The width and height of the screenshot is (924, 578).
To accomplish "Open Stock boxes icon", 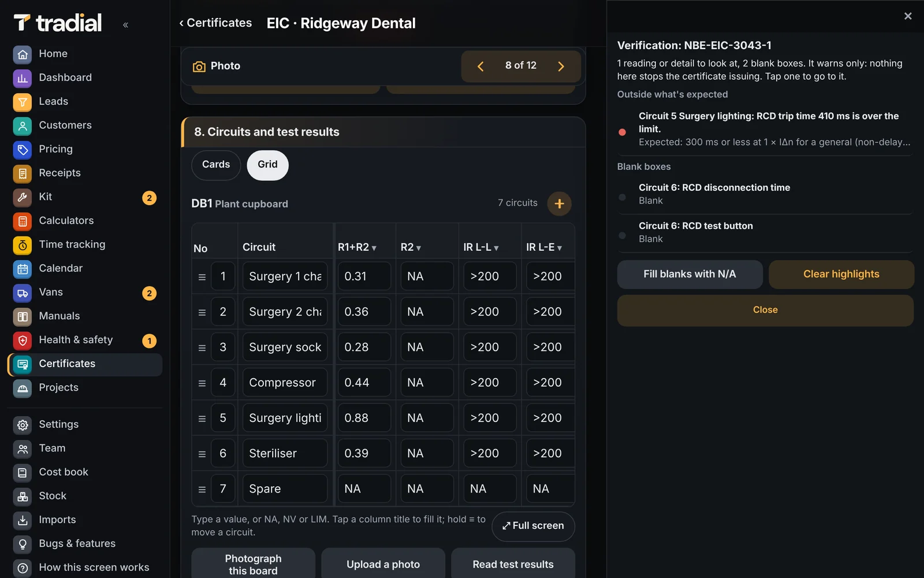I will pos(23,497).
